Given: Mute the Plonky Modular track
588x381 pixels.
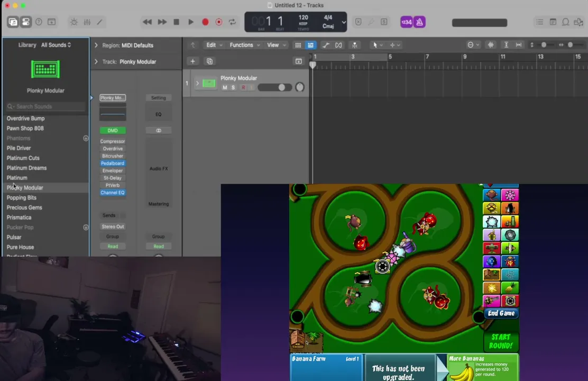Looking at the screenshot, I should coord(225,87).
